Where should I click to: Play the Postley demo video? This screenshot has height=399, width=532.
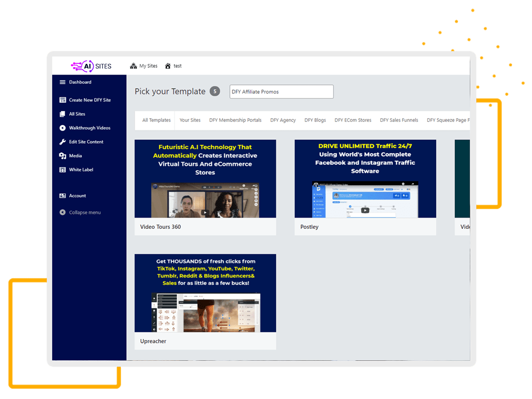click(365, 210)
